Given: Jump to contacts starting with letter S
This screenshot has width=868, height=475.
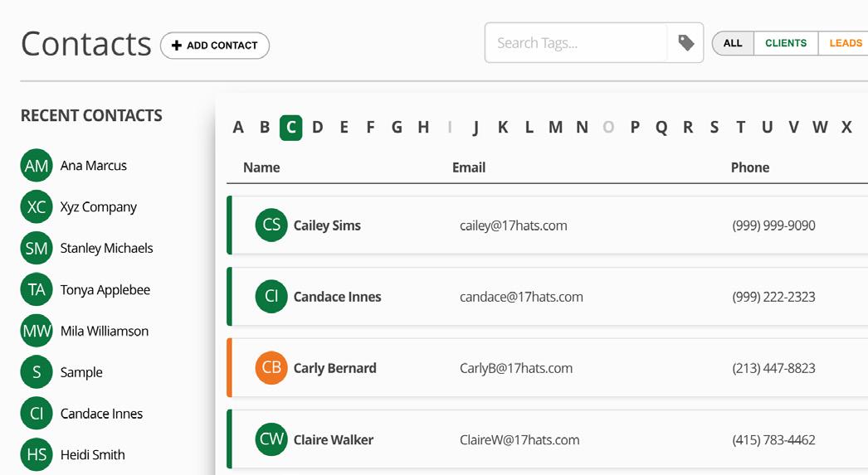Looking at the screenshot, I should point(714,127).
